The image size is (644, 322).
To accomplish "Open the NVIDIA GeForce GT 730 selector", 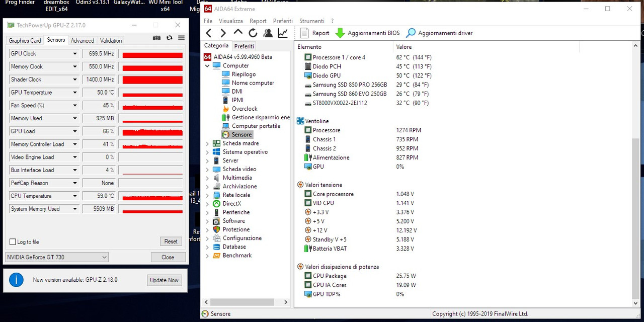I will (x=56, y=257).
